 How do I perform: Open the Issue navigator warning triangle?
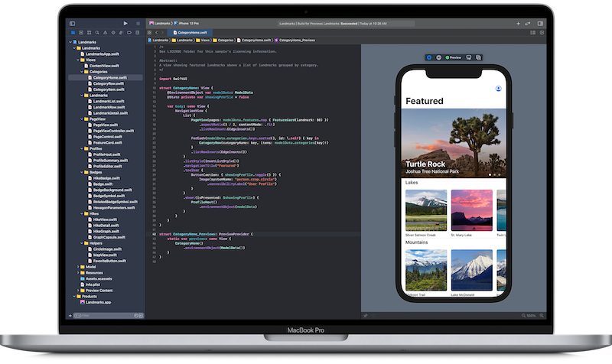click(105, 33)
